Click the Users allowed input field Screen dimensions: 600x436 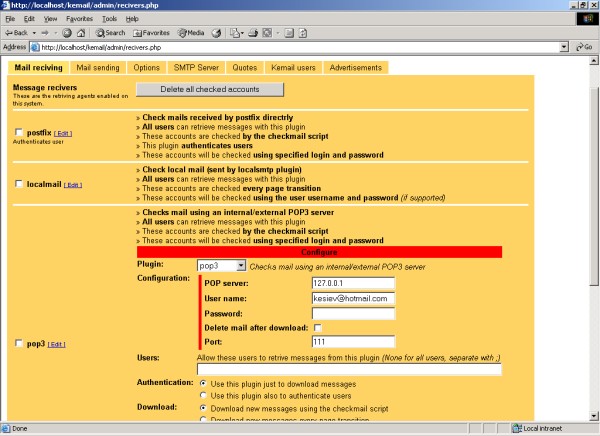pyautogui.click(x=349, y=369)
